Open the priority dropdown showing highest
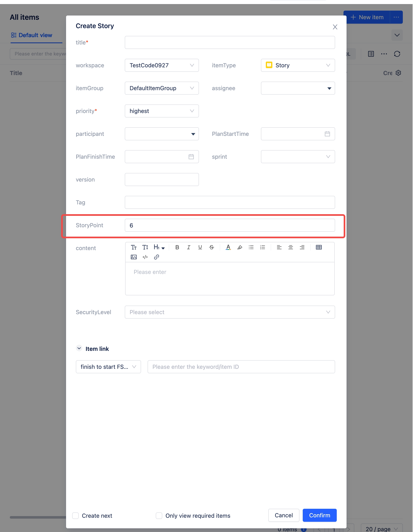The image size is (413, 532). point(162,111)
